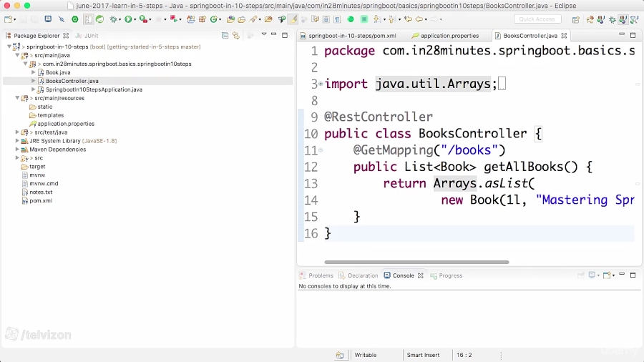Go to last edit location arrow icon
The image size is (644, 362).
(408, 19)
